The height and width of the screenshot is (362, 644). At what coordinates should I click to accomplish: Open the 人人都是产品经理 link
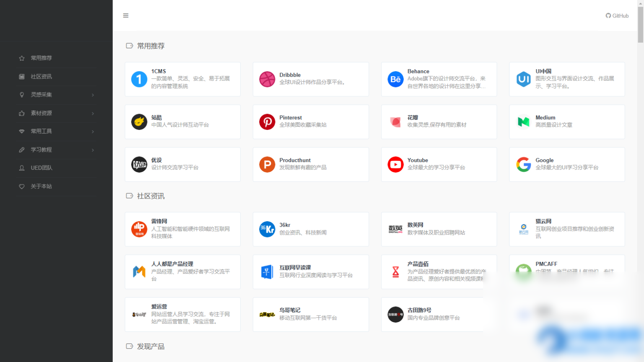[x=182, y=271]
